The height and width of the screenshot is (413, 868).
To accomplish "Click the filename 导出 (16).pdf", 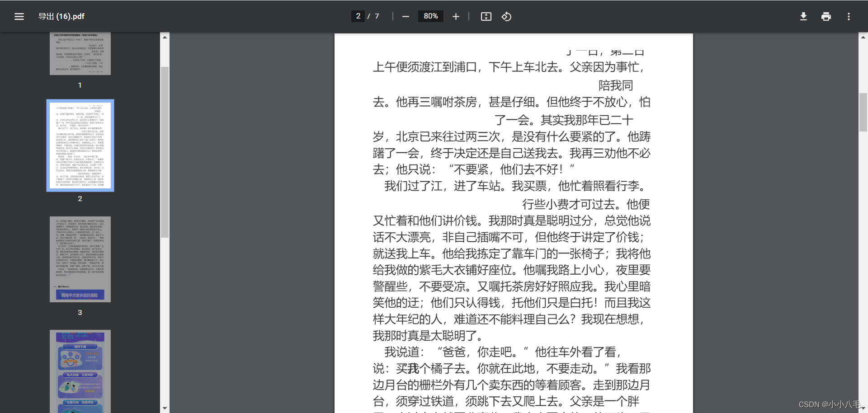I will point(61,16).
